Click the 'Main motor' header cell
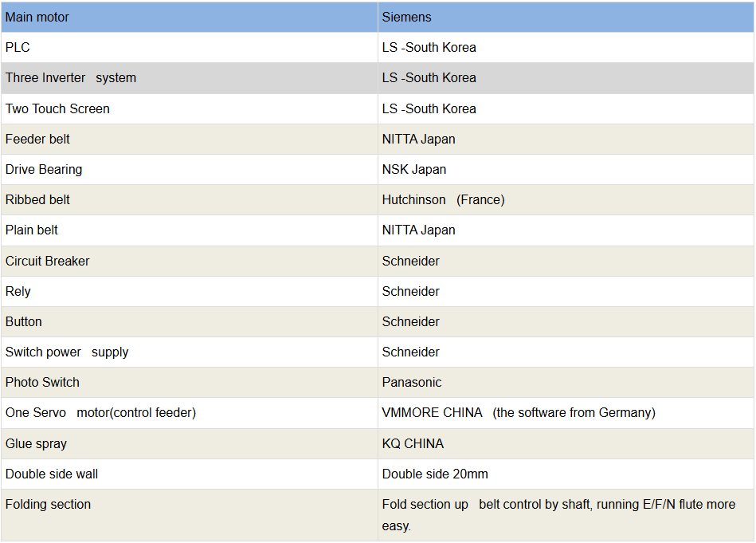Image resolution: width=756 pixels, height=543 pixels. pyautogui.click(x=37, y=17)
